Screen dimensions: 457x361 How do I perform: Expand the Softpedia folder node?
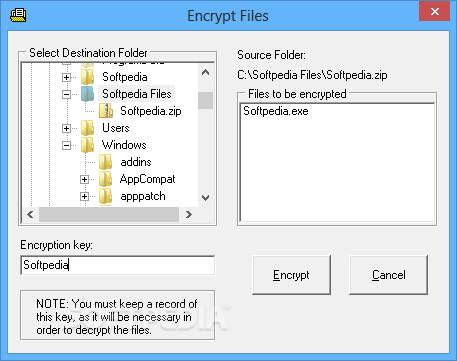(x=67, y=78)
